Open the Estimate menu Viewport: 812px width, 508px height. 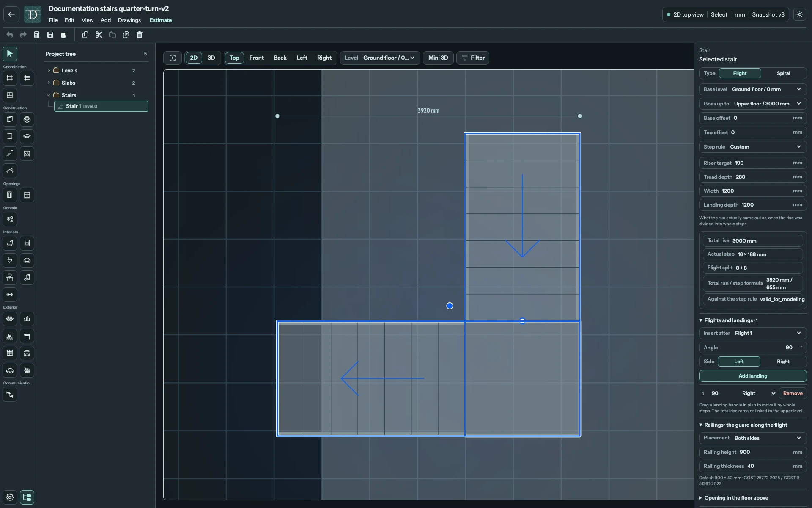(x=161, y=20)
